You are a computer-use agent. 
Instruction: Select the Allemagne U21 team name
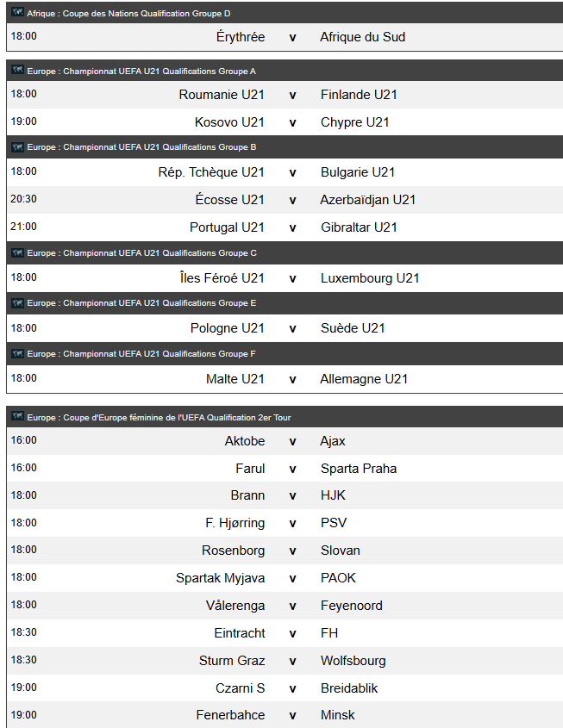pyautogui.click(x=364, y=379)
